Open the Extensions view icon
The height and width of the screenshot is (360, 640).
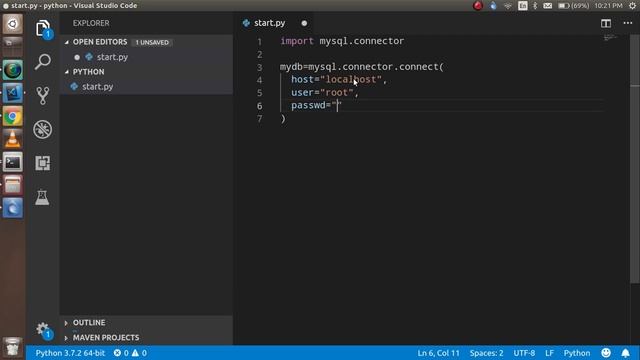pos(42,163)
